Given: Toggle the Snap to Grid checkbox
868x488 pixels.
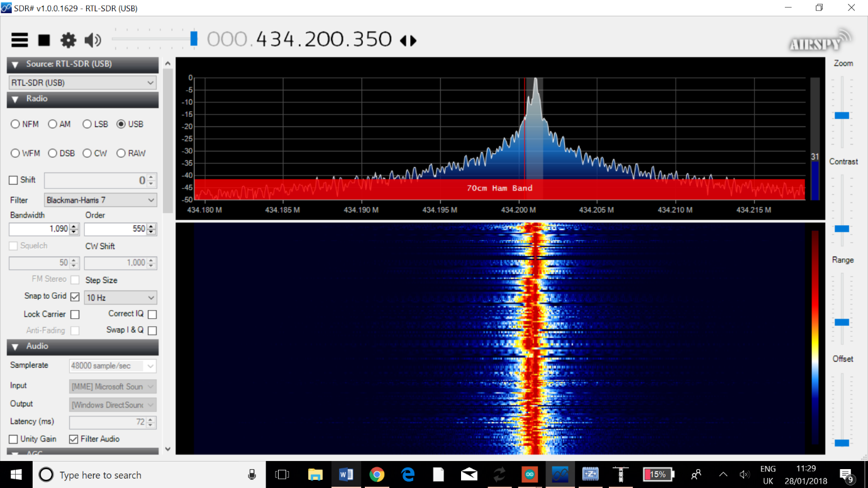Looking at the screenshot, I should pos(75,297).
